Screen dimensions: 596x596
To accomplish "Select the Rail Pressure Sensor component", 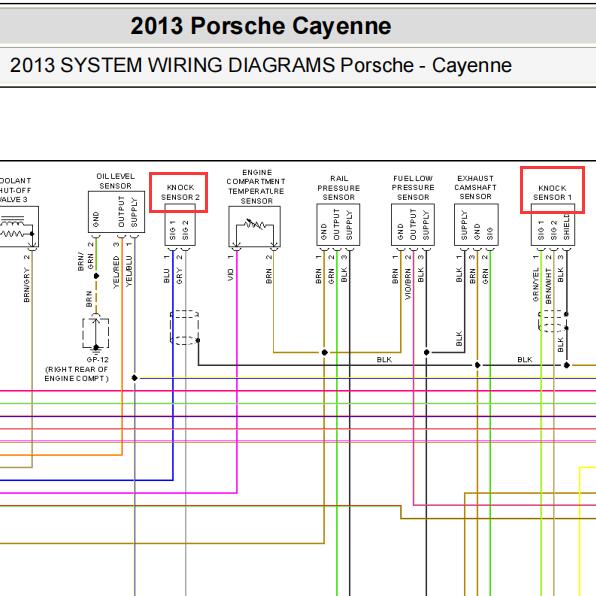I will point(338,225).
